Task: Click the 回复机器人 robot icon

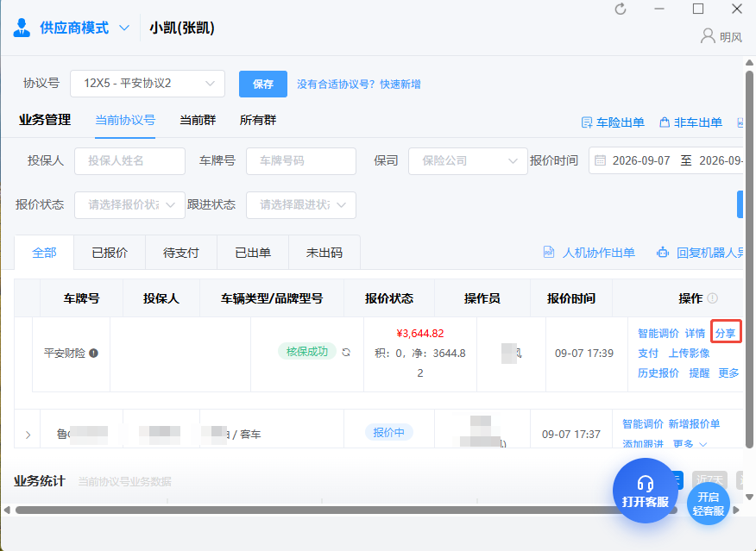Action: [x=663, y=252]
